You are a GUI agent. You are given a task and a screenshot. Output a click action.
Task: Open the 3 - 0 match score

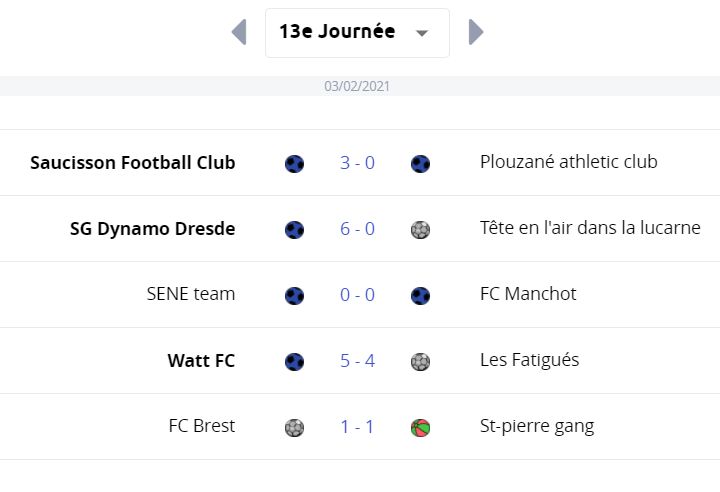pyautogui.click(x=357, y=163)
